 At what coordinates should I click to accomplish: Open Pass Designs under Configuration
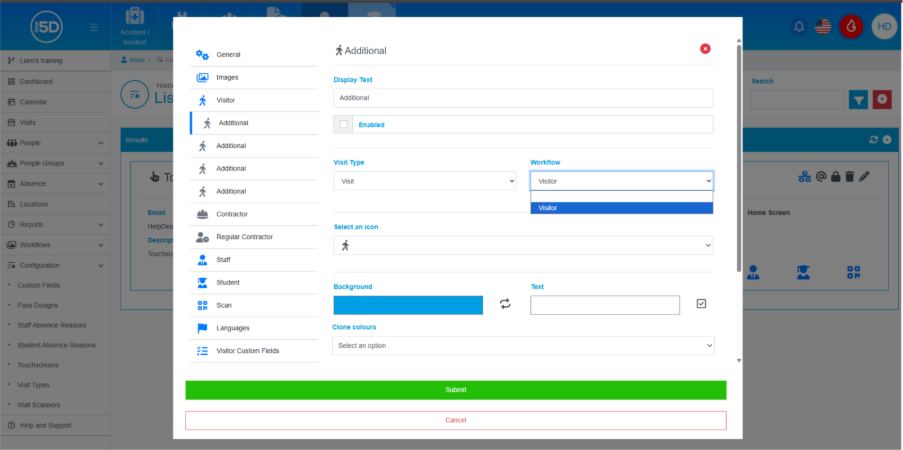(x=37, y=305)
